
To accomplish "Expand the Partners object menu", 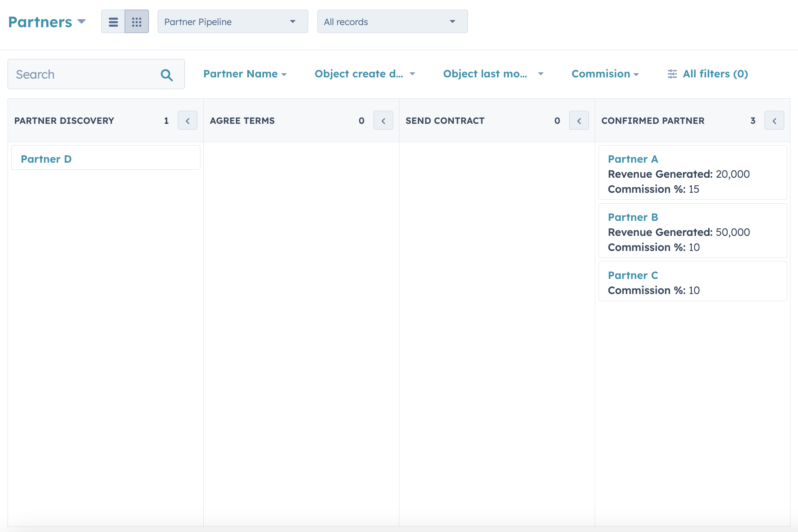I will [x=47, y=22].
